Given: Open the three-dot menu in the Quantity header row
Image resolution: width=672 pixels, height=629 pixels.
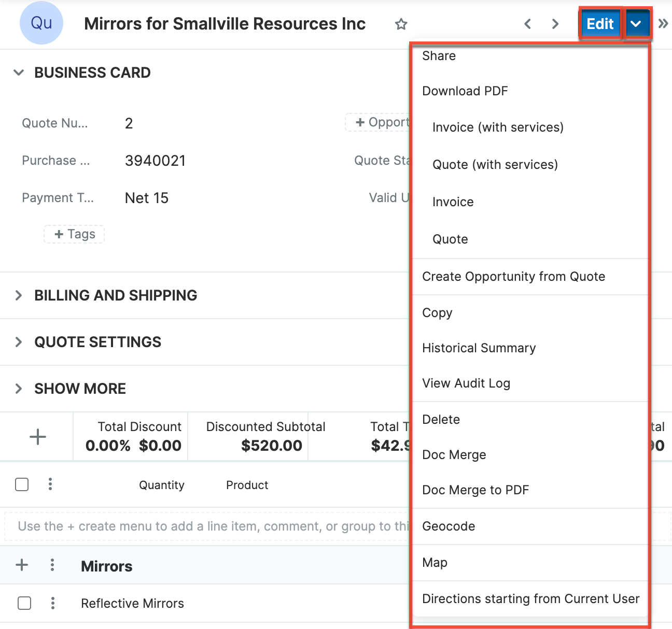Looking at the screenshot, I should tap(50, 484).
